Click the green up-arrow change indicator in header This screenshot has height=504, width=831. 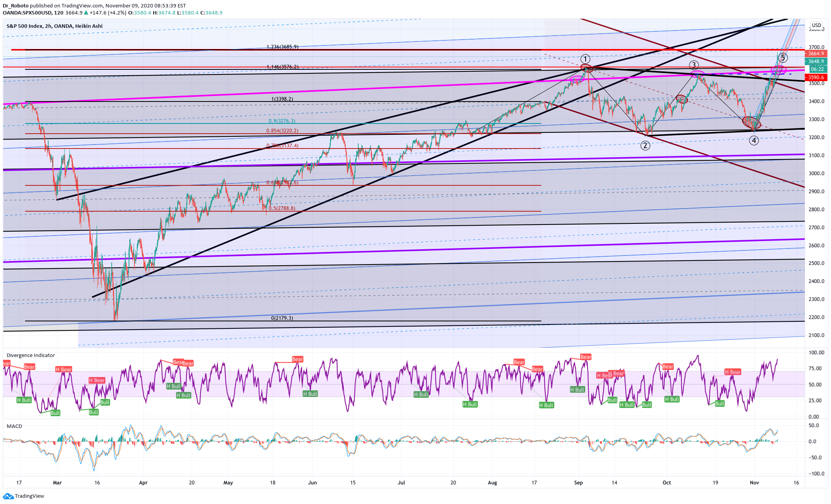[x=86, y=13]
